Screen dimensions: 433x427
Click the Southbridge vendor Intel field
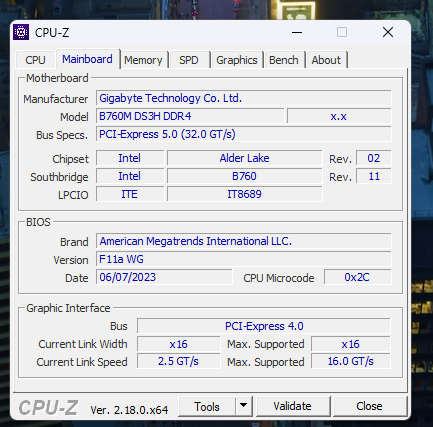[x=130, y=176]
